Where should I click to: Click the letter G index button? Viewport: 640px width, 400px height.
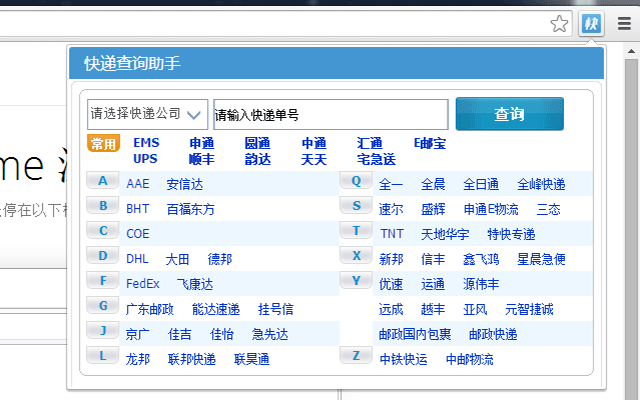click(103, 305)
